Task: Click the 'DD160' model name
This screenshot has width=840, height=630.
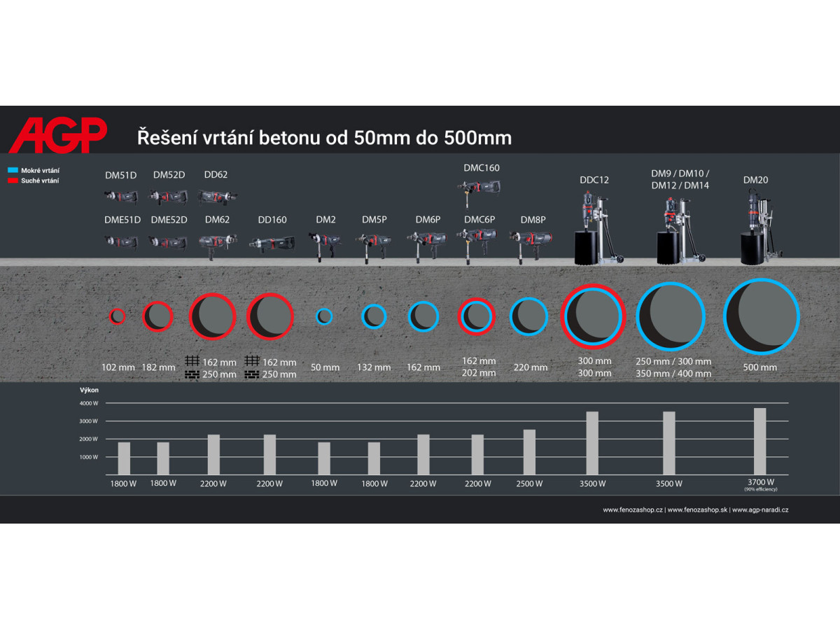Action: tap(272, 220)
